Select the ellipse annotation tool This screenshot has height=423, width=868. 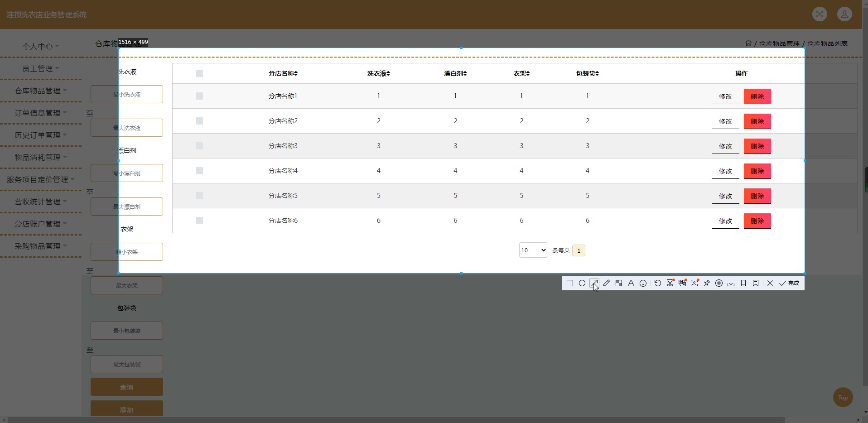[x=582, y=283]
